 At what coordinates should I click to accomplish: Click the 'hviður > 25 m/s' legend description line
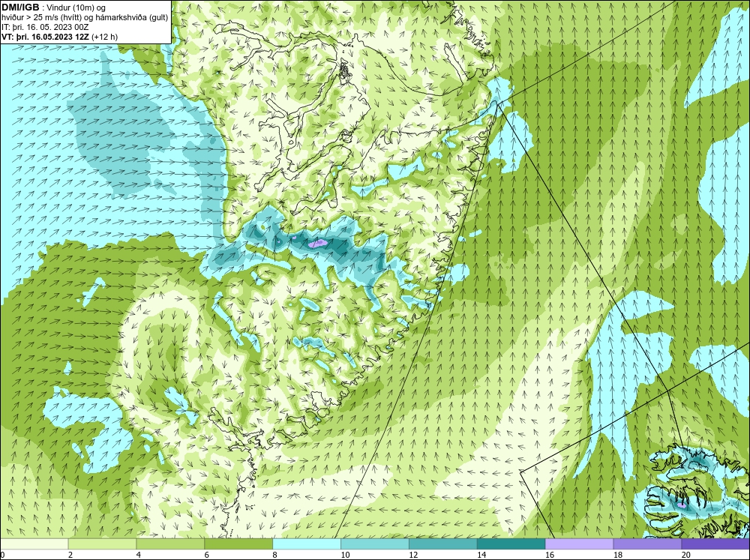tap(85, 18)
